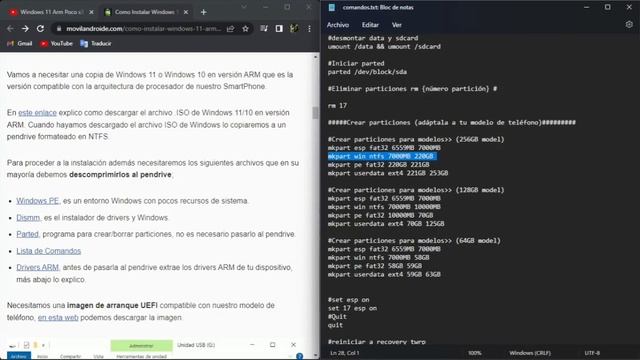The width and height of the screenshot is (640, 360).
Task: Follow the 'en esta web' link
Action: pyautogui.click(x=58, y=317)
